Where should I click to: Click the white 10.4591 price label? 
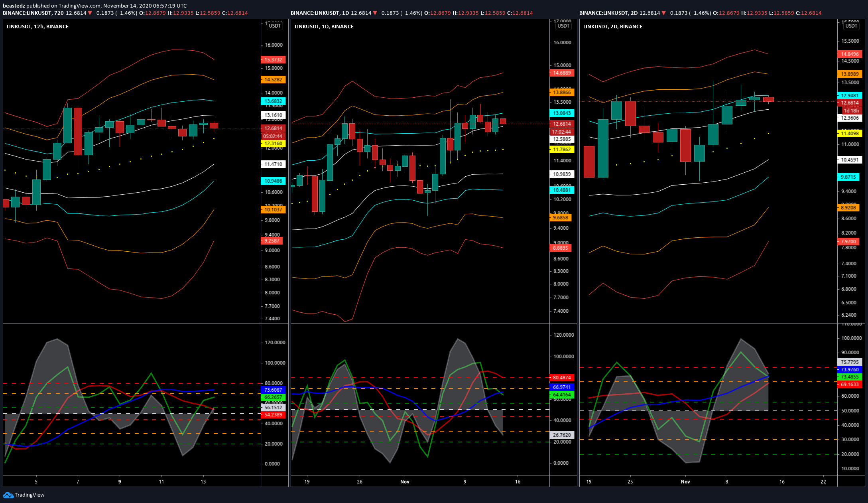tap(850, 160)
